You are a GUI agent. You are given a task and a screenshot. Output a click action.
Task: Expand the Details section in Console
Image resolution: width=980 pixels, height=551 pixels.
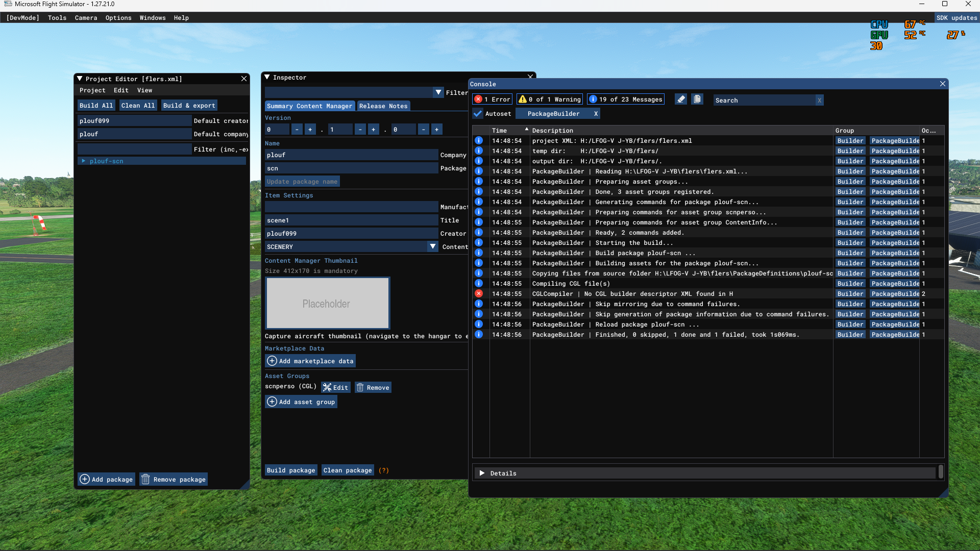482,473
